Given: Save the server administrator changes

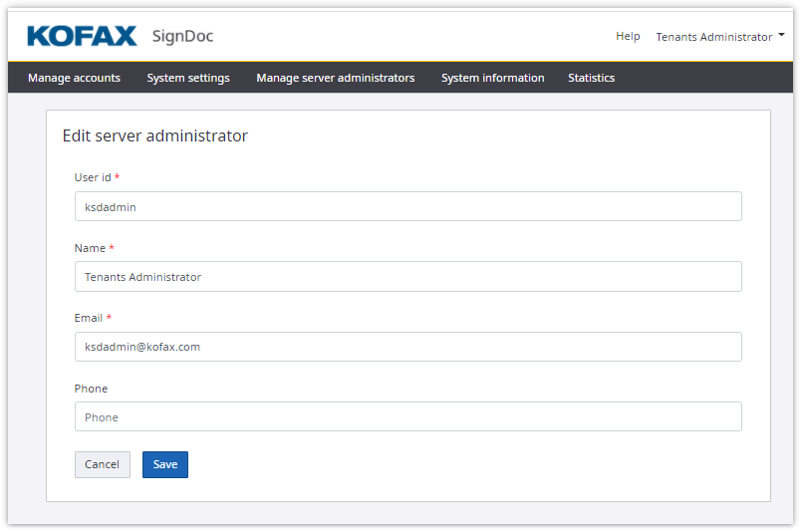Looking at the screenshot, I should (x=164, y=464).
